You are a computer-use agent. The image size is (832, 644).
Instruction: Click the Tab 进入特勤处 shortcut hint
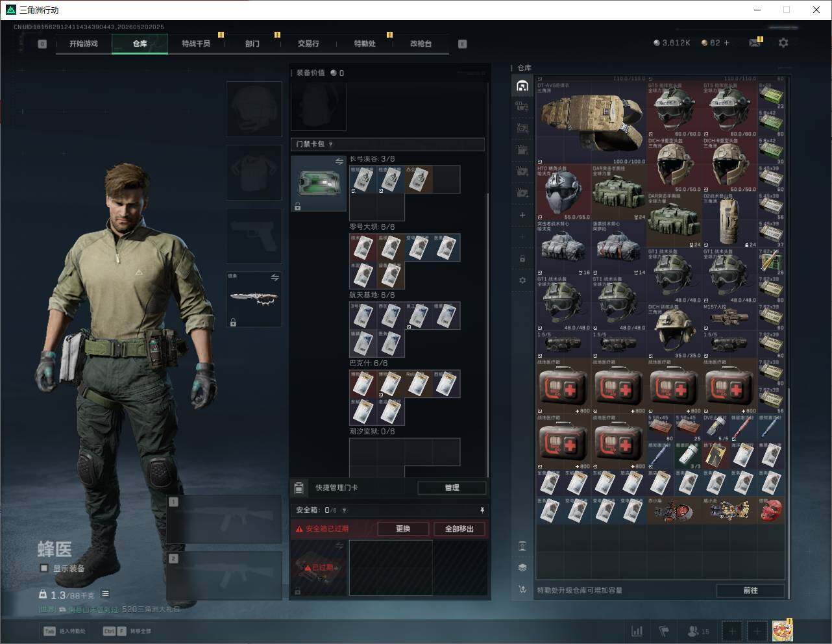64,631
